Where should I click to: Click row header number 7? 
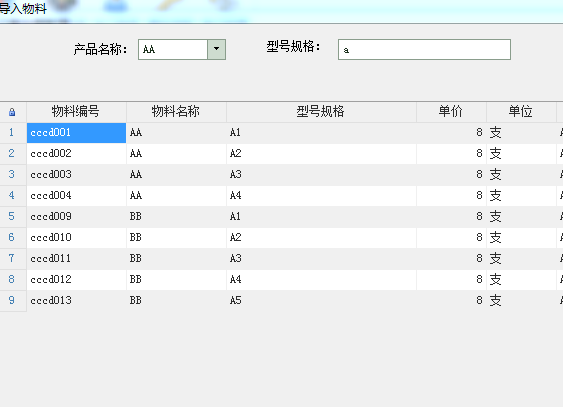[x=13, y=259]
